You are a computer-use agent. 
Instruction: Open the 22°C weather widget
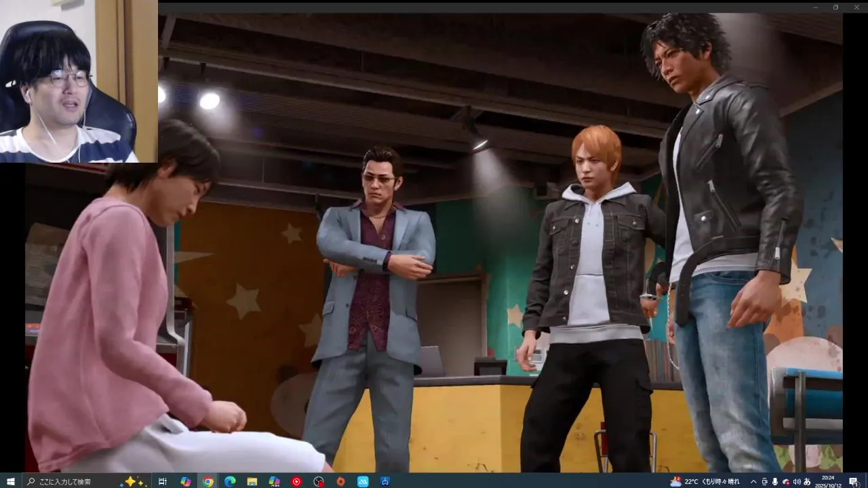pos(705,481)
